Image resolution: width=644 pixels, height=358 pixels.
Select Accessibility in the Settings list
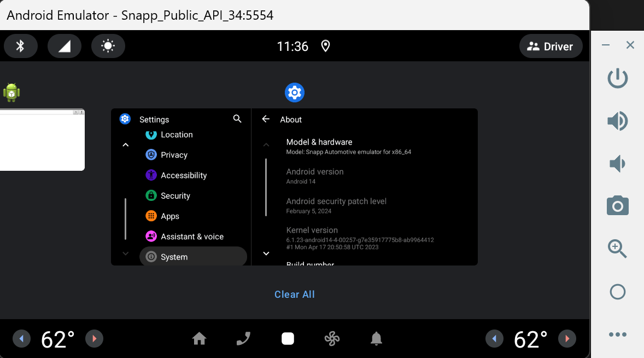pyautogui.click(x=184, y=175)
